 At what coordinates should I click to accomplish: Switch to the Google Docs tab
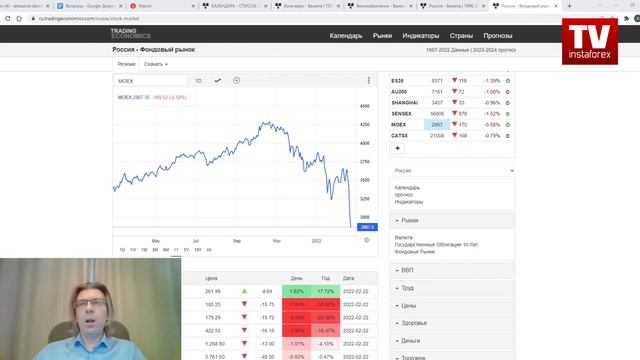pos(89,6)
